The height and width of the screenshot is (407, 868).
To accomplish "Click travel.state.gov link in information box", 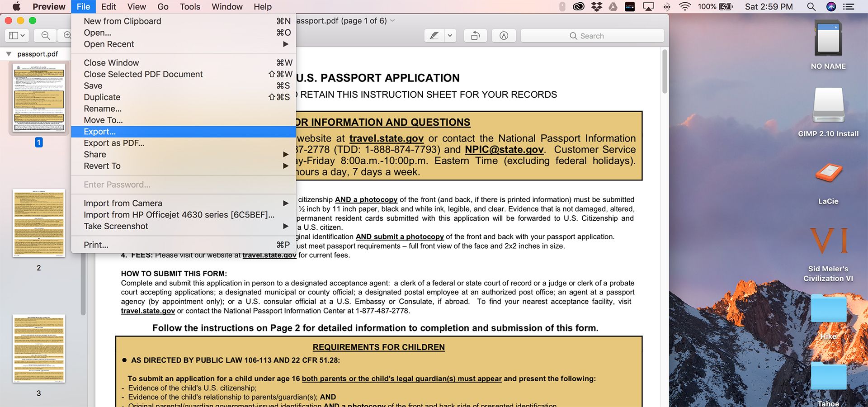I will point(387,138).
